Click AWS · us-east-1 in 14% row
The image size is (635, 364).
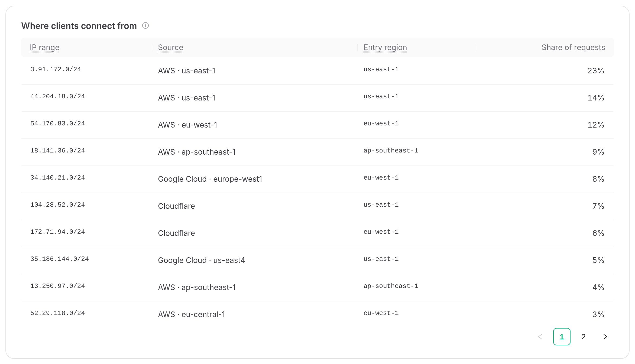pos(187,98)
